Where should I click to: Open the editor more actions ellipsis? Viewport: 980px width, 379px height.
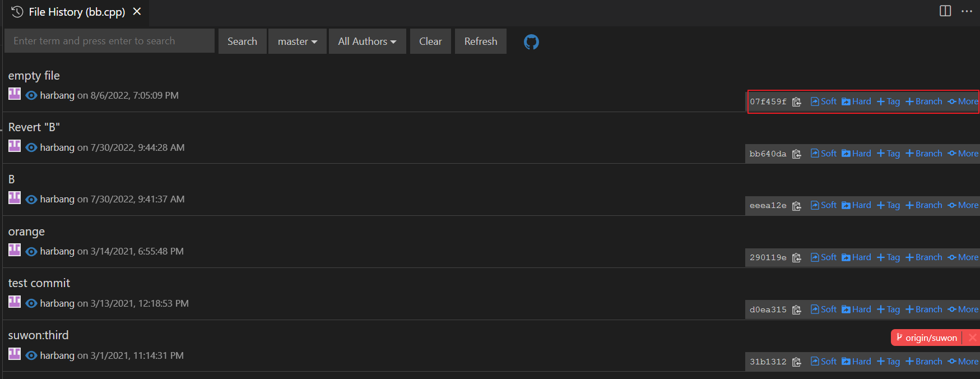tap(967, 11)
